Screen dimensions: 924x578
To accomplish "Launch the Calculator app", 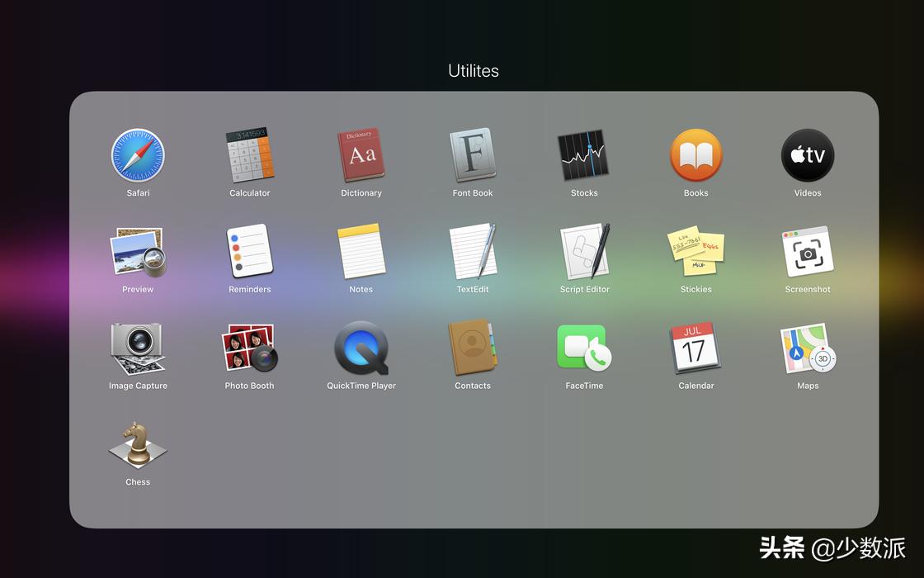I will point(249,155).
